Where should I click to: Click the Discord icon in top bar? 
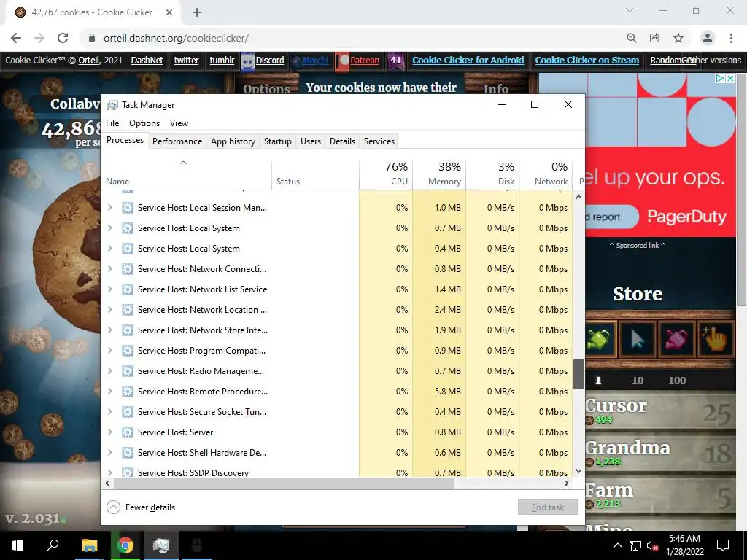[x=248, y=61]
